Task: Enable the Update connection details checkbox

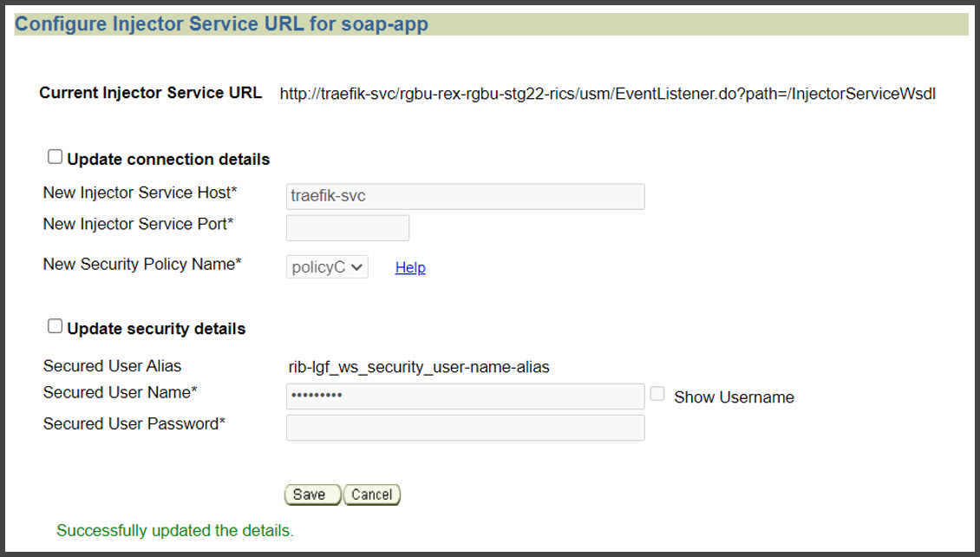Action: pyautogui.click(x=55, y=156)
